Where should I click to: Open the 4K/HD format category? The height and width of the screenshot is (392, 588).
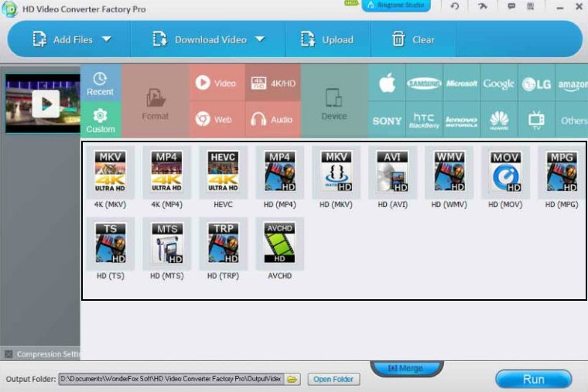tap(273, 83)
